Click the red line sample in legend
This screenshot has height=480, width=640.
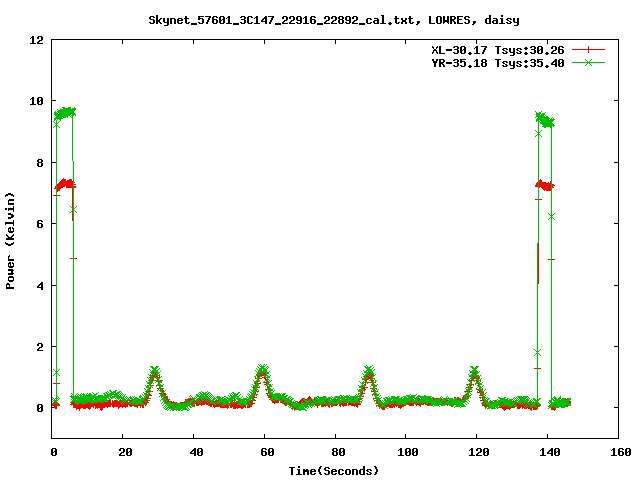point(589,49)
